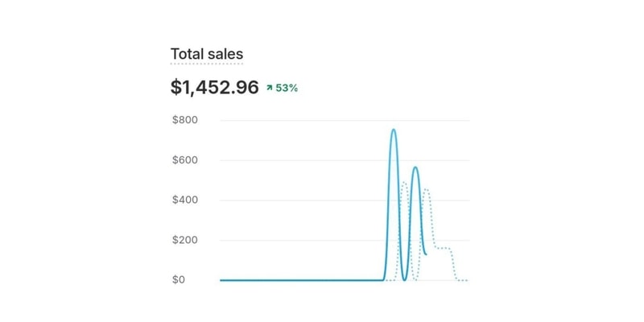Select the first dotted comparison peak
Screen dimensions: 644x322
click(404, 182)
